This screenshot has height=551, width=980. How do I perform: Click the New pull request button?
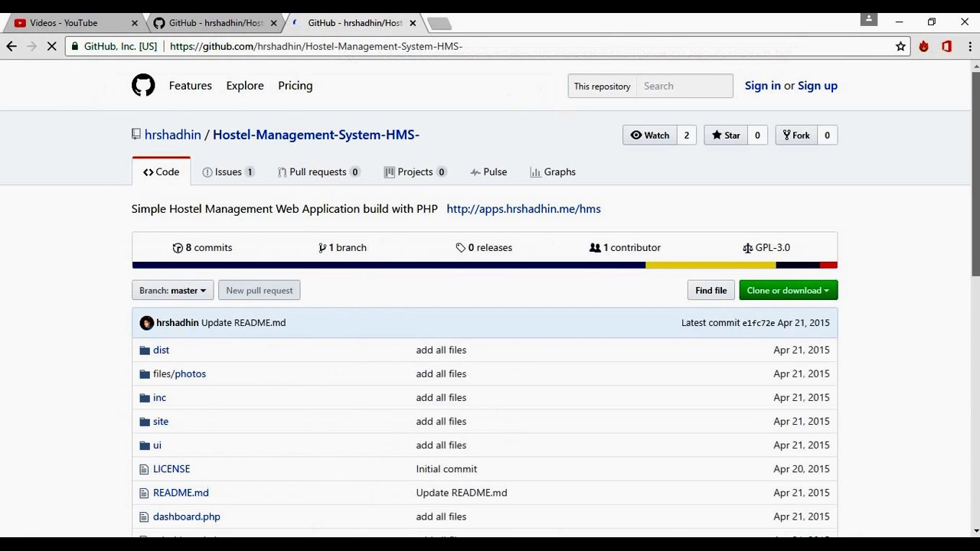[x=260, y=291]
